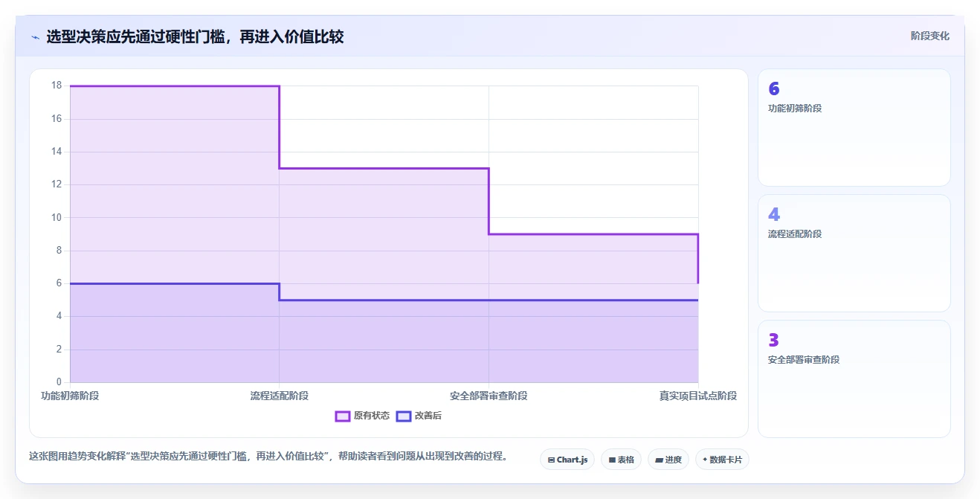Click the value 4 in second card
Image resolution: width=980 pixels, height=499 pixels.
tap(774, 215)
